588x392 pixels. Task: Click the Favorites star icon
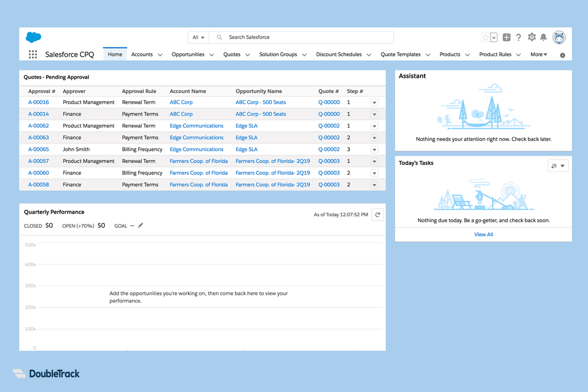pyautogui.click(x=486, y=37)
